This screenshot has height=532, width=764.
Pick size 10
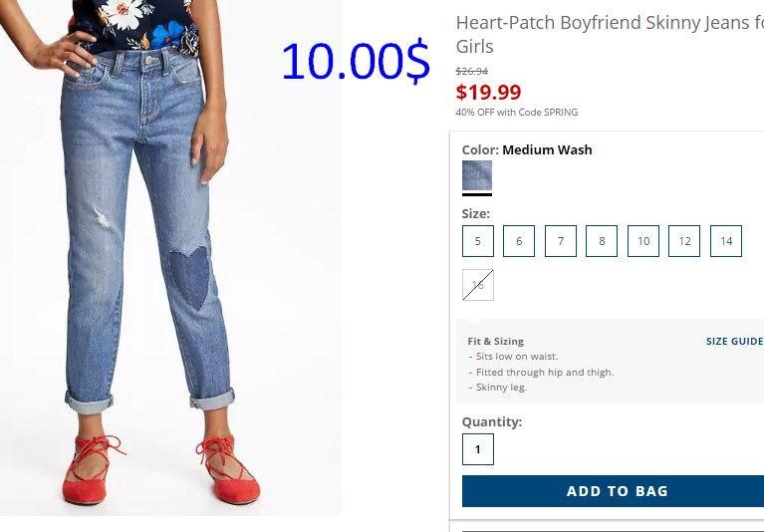[x=643, y=241]
